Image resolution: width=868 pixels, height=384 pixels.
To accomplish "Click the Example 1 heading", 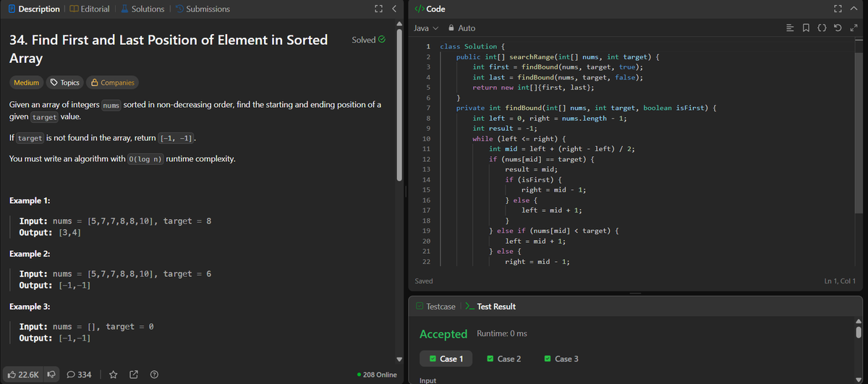I will (x=29, y=200).
